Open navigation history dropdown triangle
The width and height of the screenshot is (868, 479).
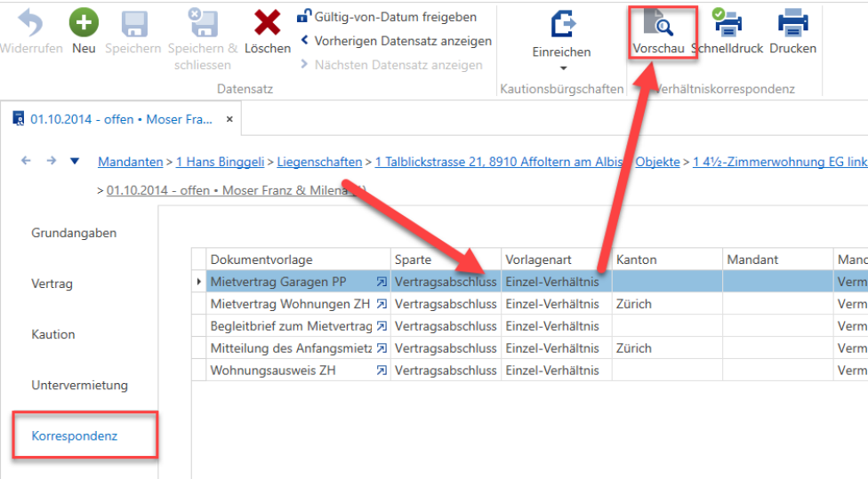click(x=75, y=161)
